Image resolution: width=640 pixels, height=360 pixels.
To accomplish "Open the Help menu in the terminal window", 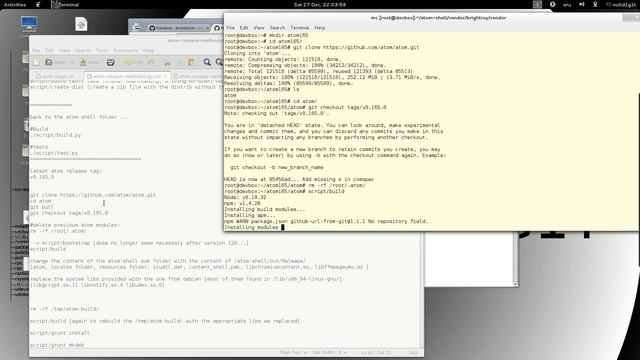I will click(320, 28).
